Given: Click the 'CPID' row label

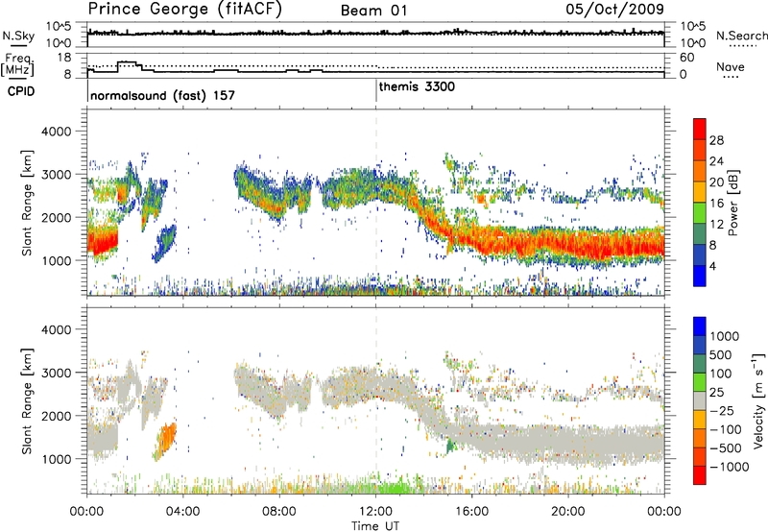Looking at the screenshot, I should pos(21,91).
